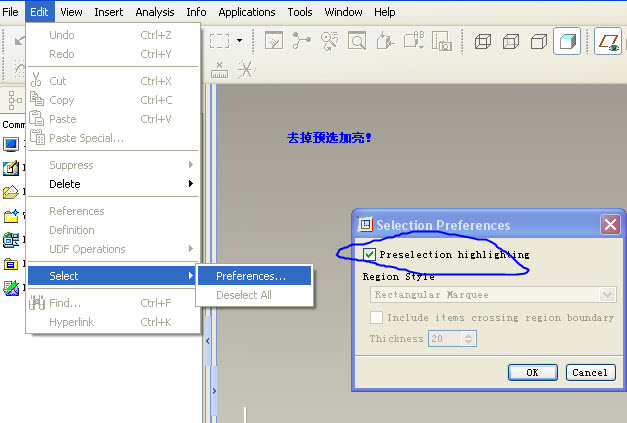Click the spin center rotate icon

click(329, 40)
